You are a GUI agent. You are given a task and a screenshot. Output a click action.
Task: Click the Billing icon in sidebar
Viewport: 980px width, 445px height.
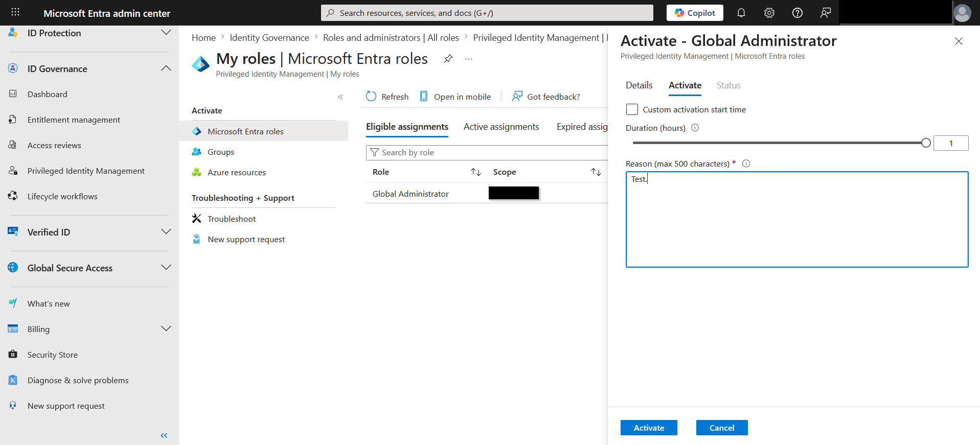[x=13, y=329]
